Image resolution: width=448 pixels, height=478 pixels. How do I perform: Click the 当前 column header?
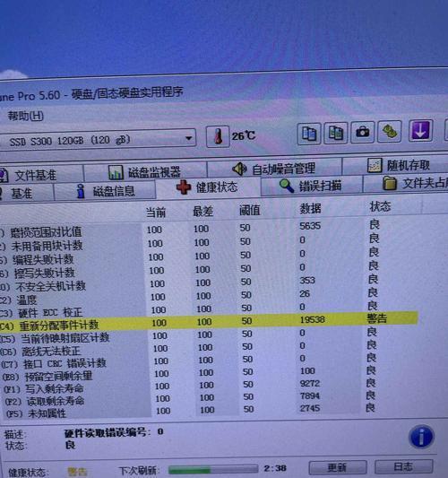pos(156,213)
